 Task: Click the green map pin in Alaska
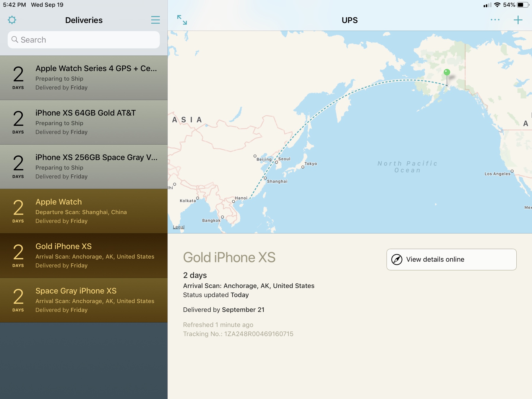447,72
